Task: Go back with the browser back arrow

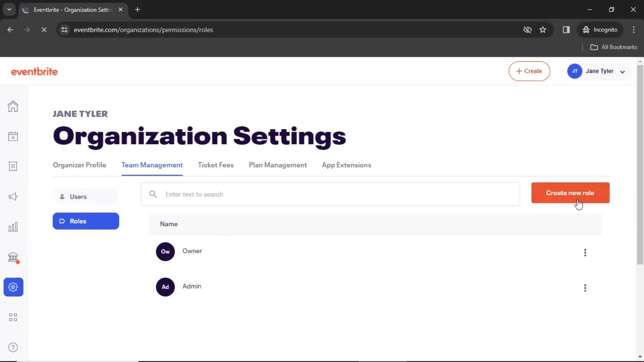Action: (10, 30)
